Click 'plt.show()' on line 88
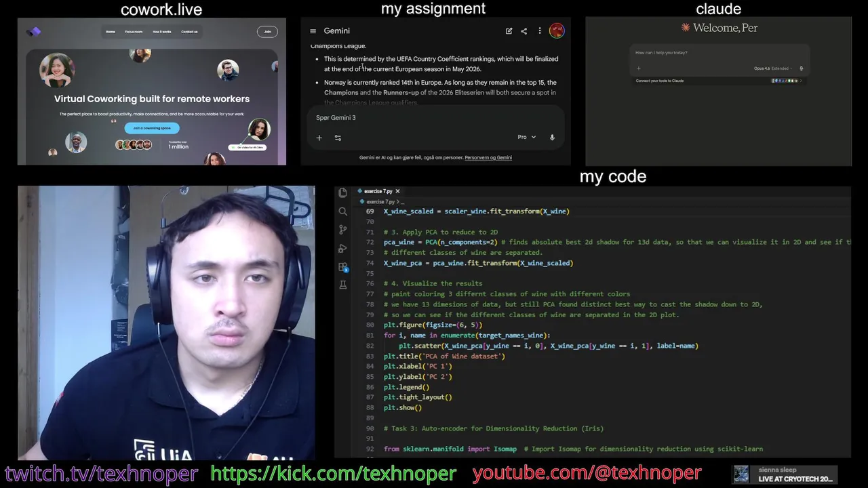This screenshot has height=488, width=868. [403, 408]
